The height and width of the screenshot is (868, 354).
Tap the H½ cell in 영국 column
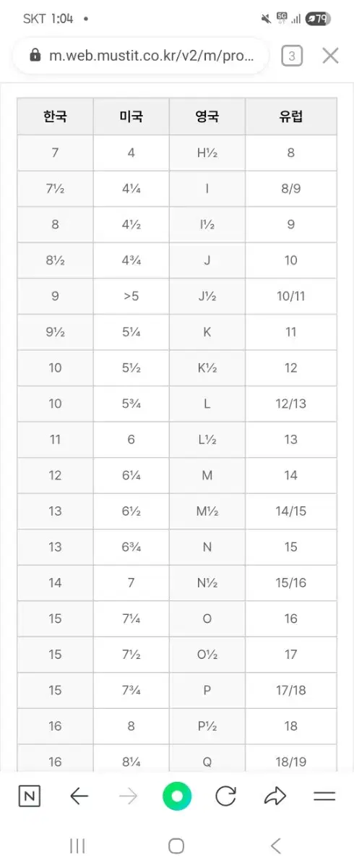point(207,153)
